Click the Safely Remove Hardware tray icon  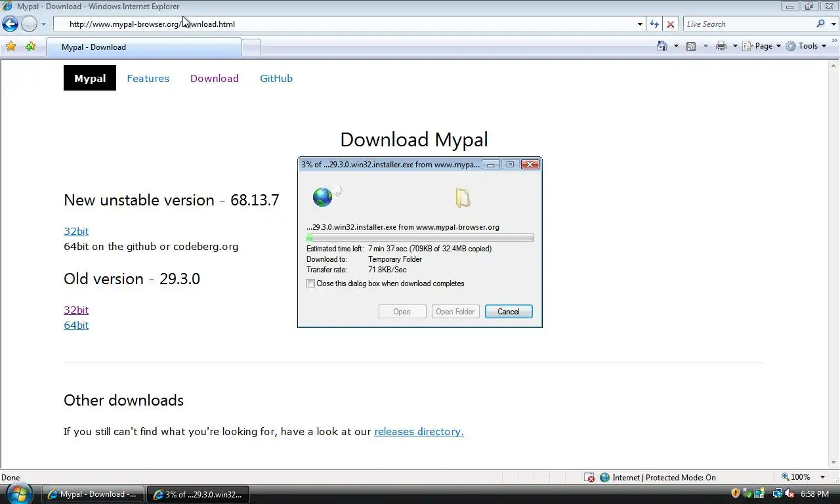point(748,493)
